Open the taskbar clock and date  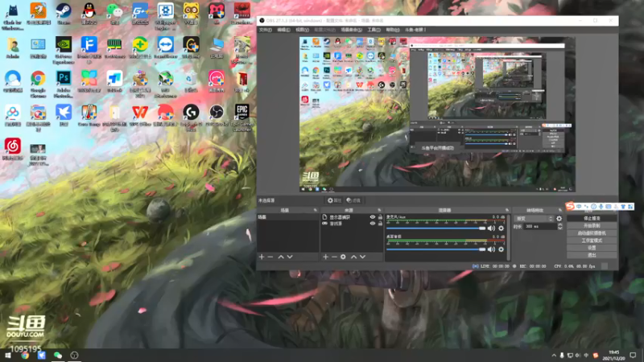pyautogui.click(x=613, y=356)
